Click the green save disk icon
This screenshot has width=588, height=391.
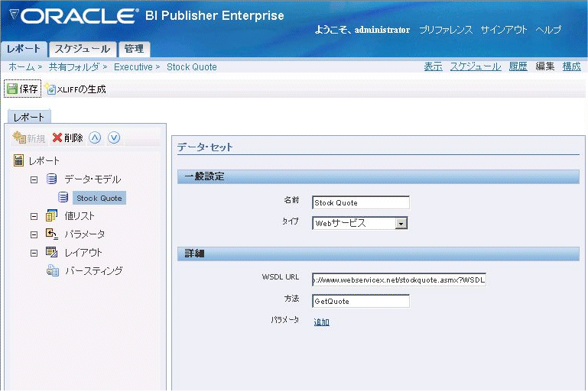pos(12,89)
